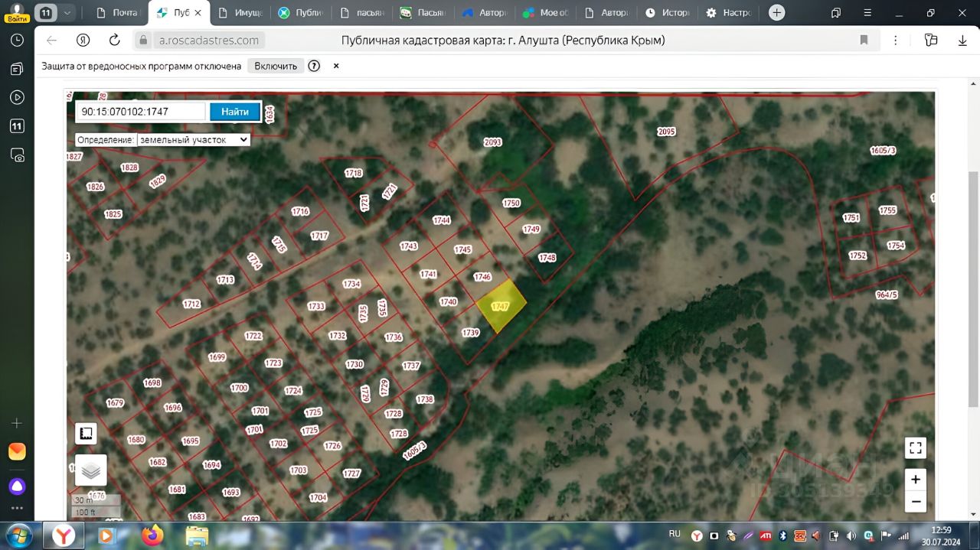Bookmark this page

[864, 41]
